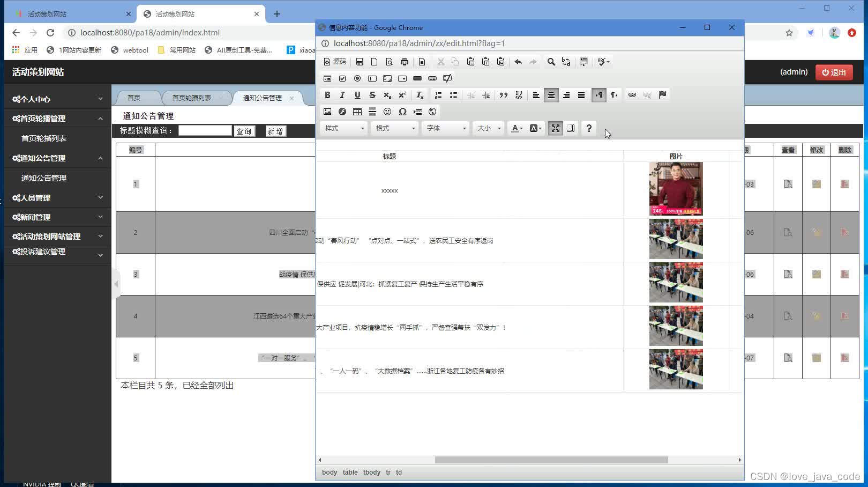
Task: Insert a radio button form field icon
Action: (x=357, y=78)
